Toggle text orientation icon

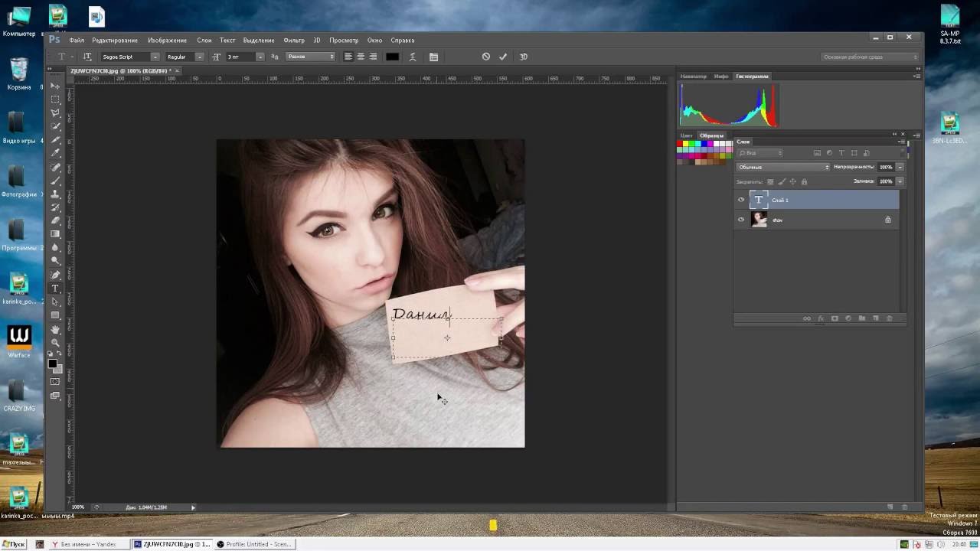tap(87, 57)
